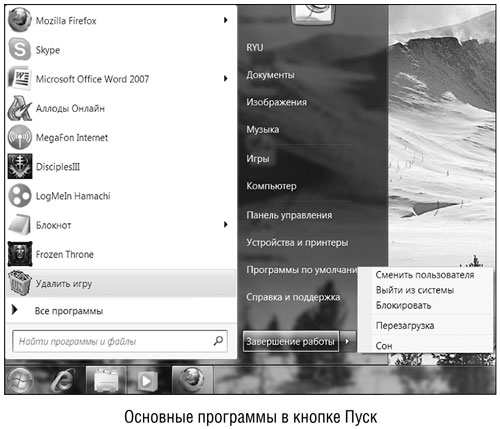Expand the Блокнот jump list arrow

[x=226, y=225]
